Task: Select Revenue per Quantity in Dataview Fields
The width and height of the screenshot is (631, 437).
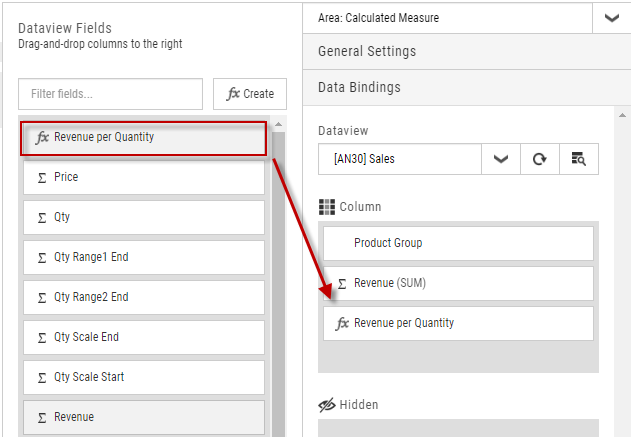Action: click(143, 138)
